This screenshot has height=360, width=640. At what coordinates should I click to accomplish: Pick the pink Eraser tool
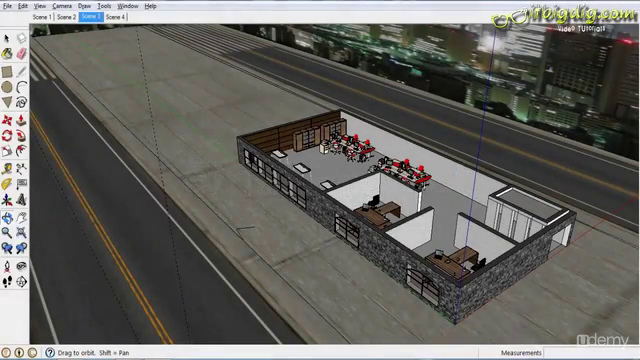click(21, 53)
